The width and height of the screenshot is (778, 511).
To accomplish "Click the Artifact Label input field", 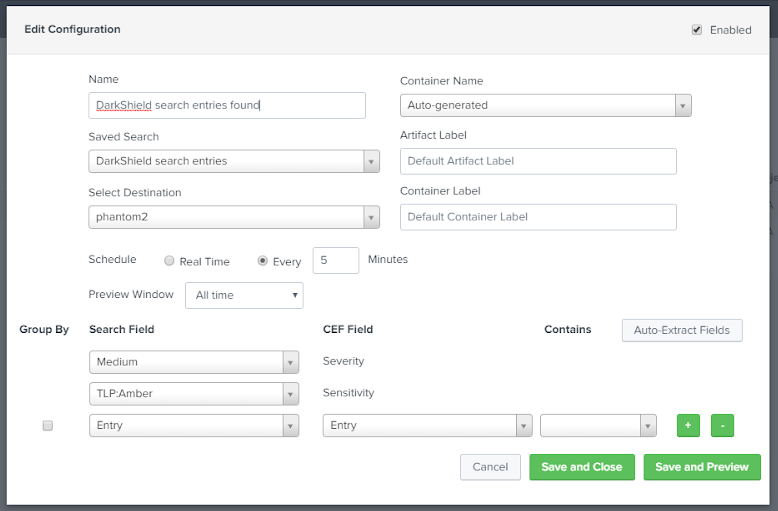I will click(x=538, y=161).
